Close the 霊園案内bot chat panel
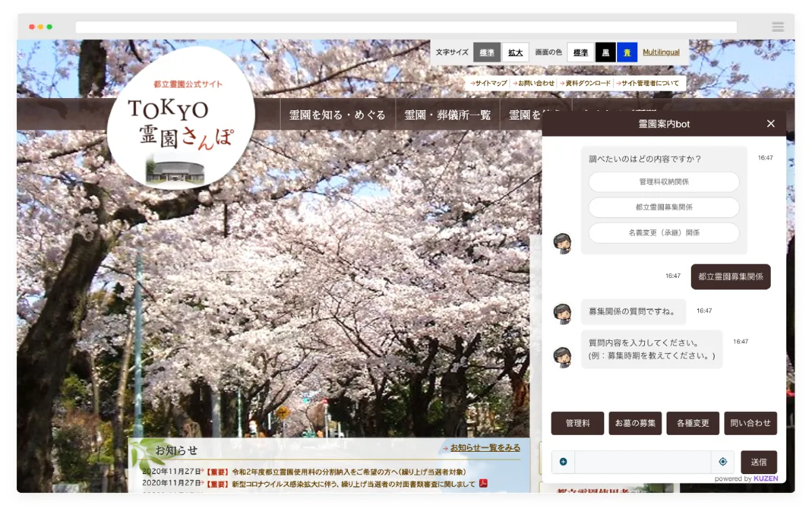The image size is (812, 514). (771, 124)
